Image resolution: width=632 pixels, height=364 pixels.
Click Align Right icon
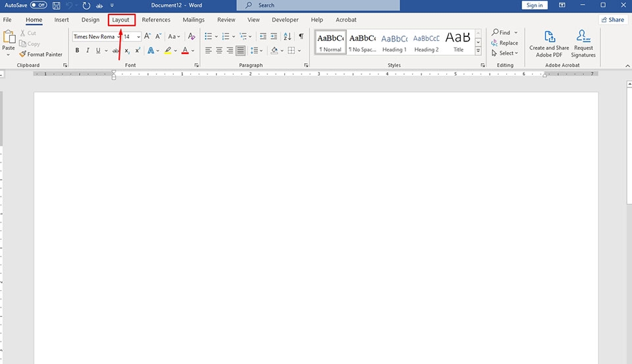[x=230, y=51]
